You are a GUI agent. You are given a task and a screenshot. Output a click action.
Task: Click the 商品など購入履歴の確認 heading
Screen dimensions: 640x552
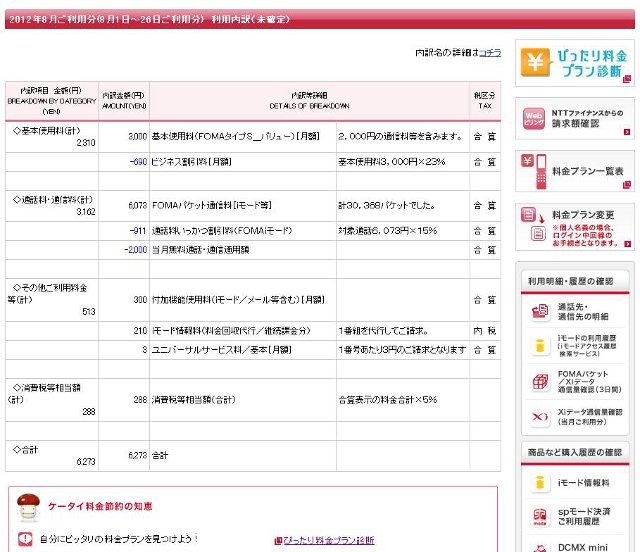click(575, 452)
